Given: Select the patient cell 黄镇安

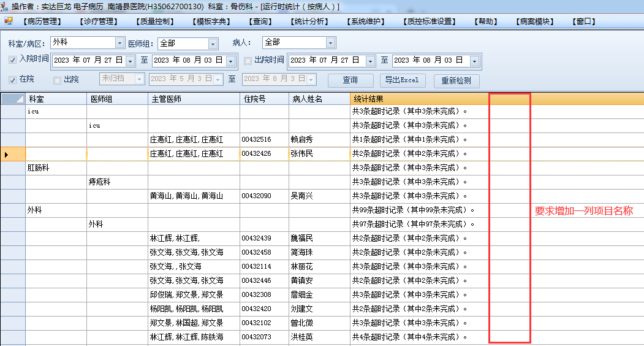Looking at the screenshot, I should click(319, 280).
